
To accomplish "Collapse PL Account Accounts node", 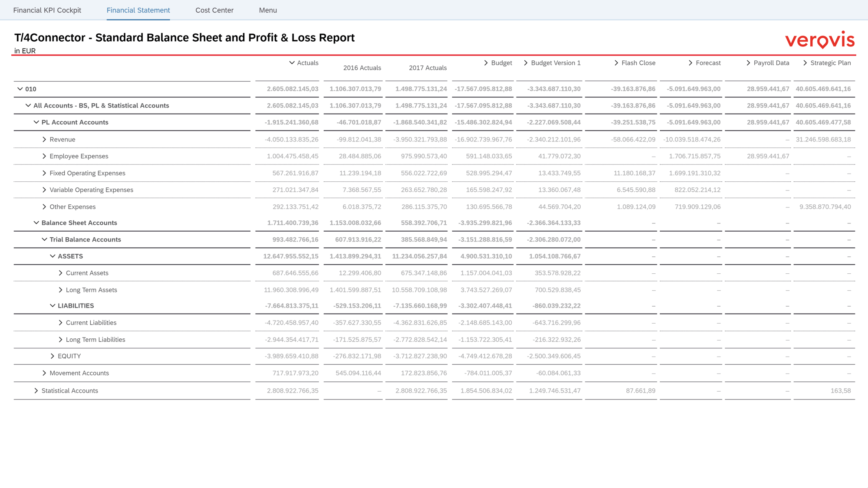I will coord(36,122).
